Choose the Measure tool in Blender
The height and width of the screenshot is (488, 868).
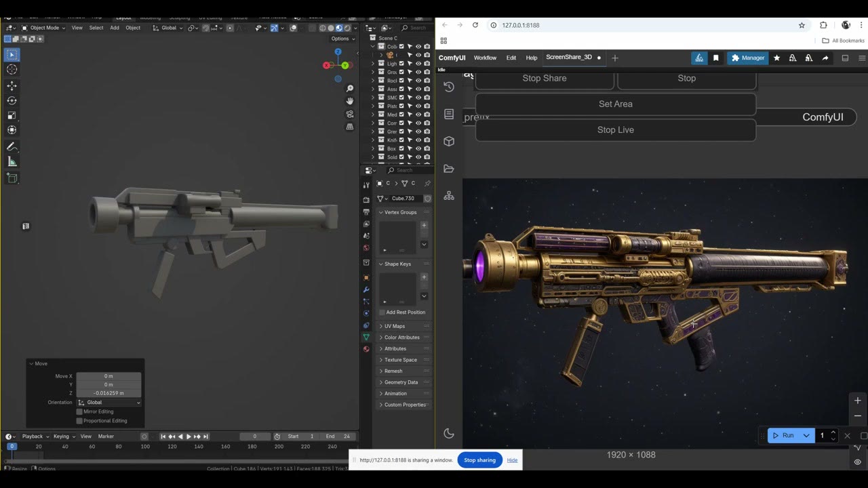(12, 161)
